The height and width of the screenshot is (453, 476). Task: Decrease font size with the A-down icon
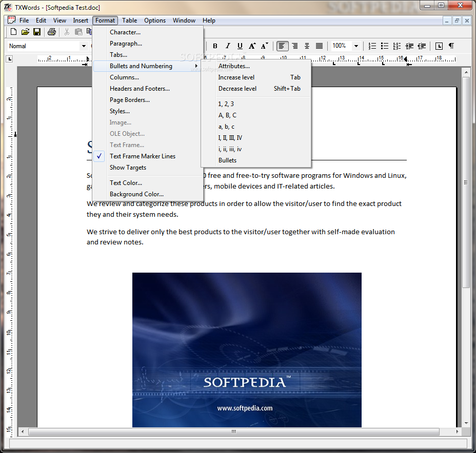[x=264, y=46]
